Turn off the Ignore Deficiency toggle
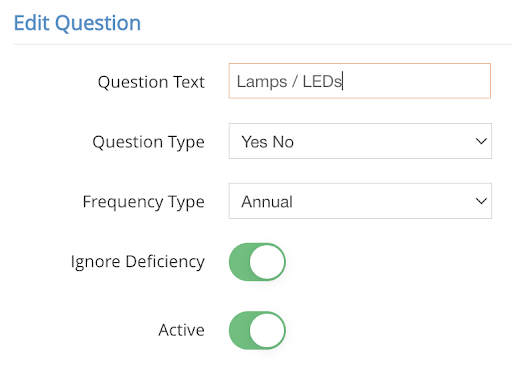The height and width of the screenshot is (371, 512). tap(257, 262)
